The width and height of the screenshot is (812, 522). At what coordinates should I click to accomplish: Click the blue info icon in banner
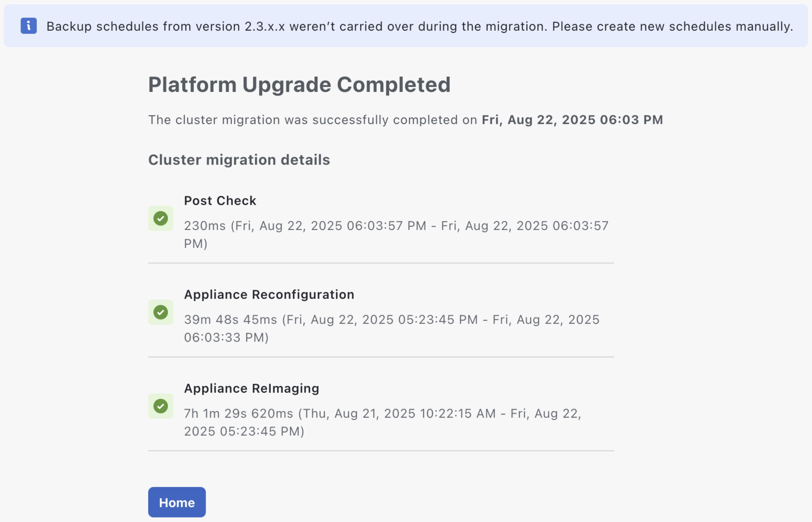click(x=29, y=26)
